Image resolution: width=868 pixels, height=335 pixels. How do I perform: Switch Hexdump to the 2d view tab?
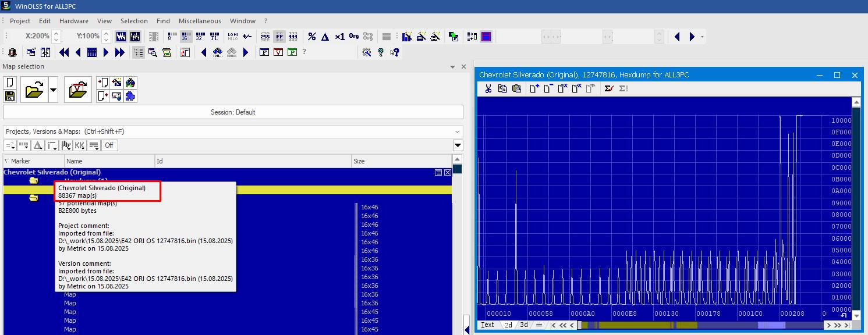tap(508, 325)
